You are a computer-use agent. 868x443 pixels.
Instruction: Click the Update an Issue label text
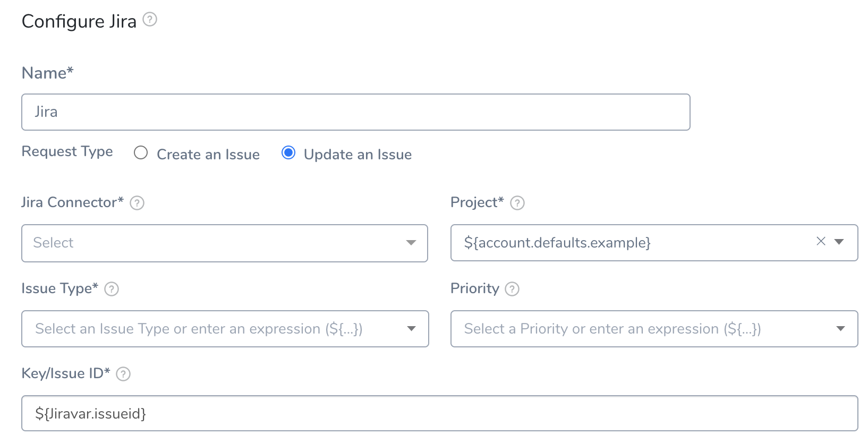point(358,155)
